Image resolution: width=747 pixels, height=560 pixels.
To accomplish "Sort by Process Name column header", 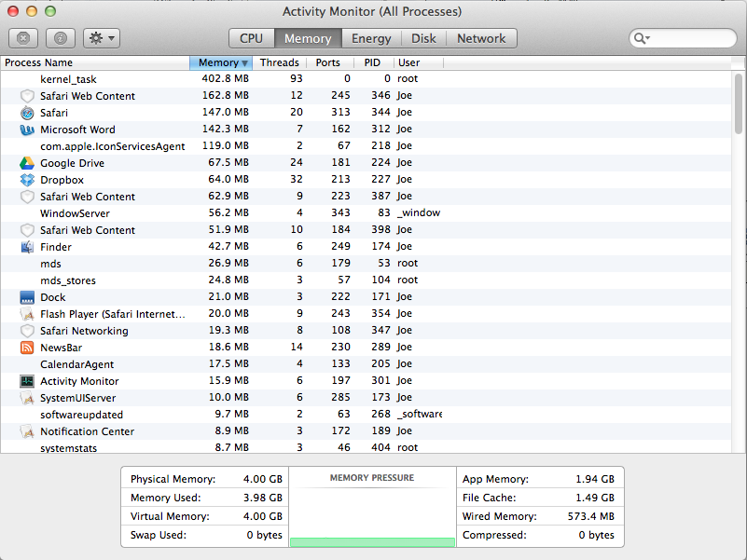I will (x=95, y=62).
